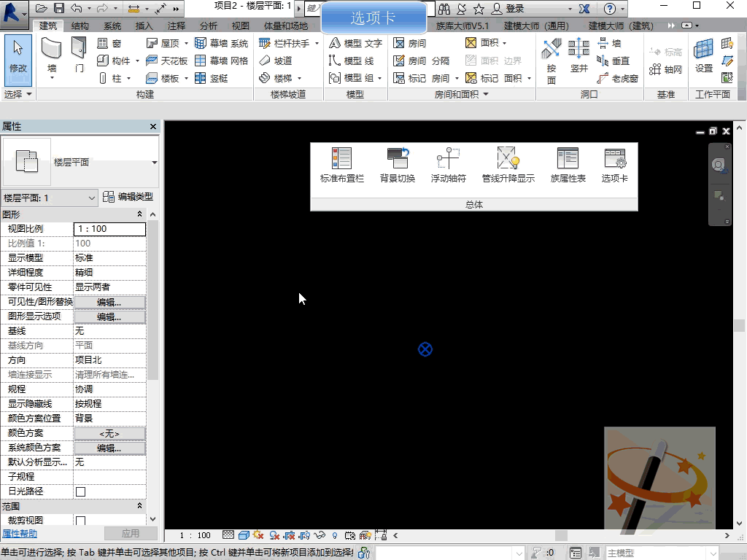This screenshot has width=747, height=560.
Task: Click 编辑 for 图形显示选项
Action: pyautogui.click(x=109, y=316)
